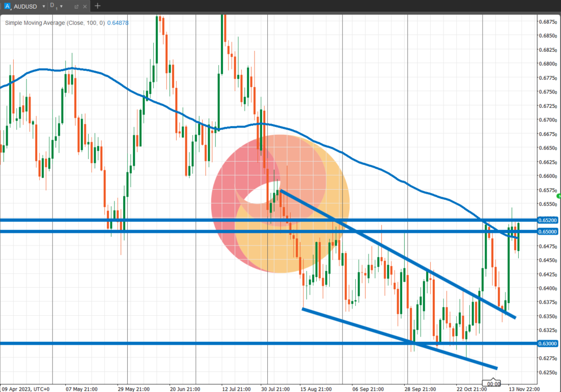The image size is (561, 392).
Task: Click the '06 Sep 21:00' date label
Action: 368,389
